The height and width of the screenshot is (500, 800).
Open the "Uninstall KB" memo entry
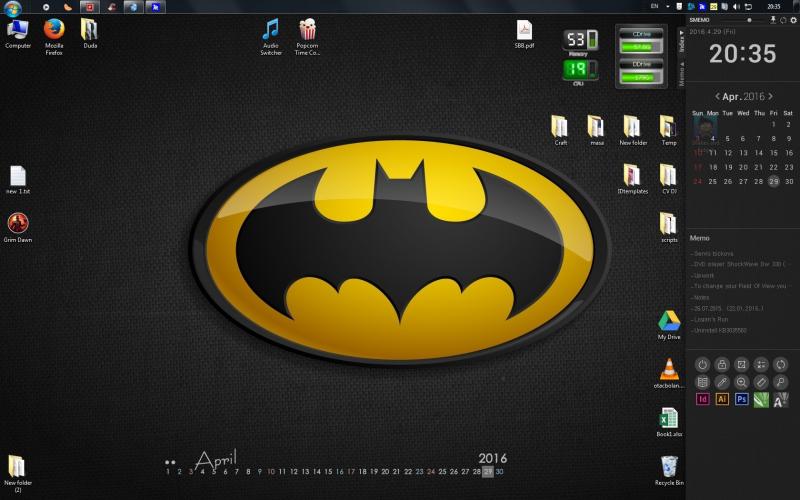pyautogui.click(x=719, y=331)
